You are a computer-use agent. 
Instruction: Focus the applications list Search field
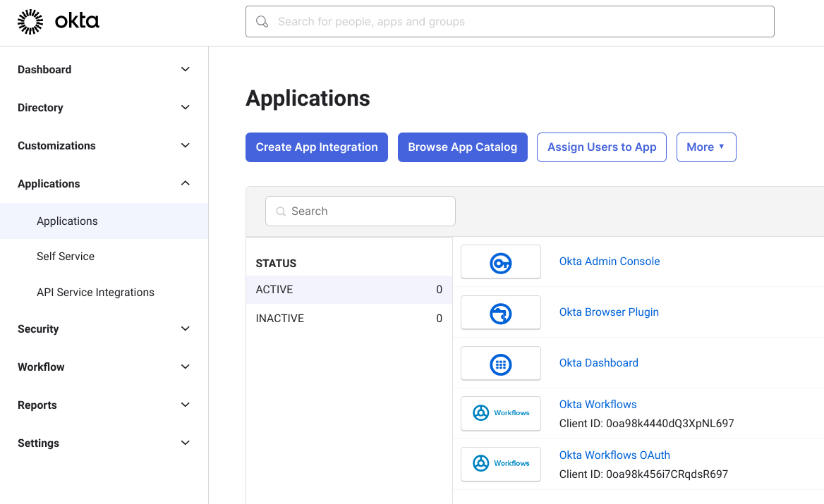(360, 211)
